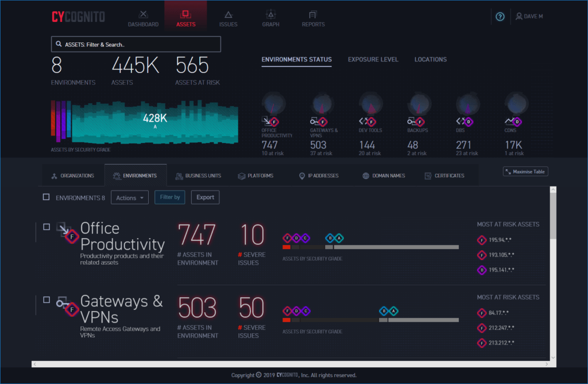The width and height of the screenshot is (588, 384).
Task: Open the Gateways & VPNs environment title
Action: pyautogui.click(x=122, y=309)
